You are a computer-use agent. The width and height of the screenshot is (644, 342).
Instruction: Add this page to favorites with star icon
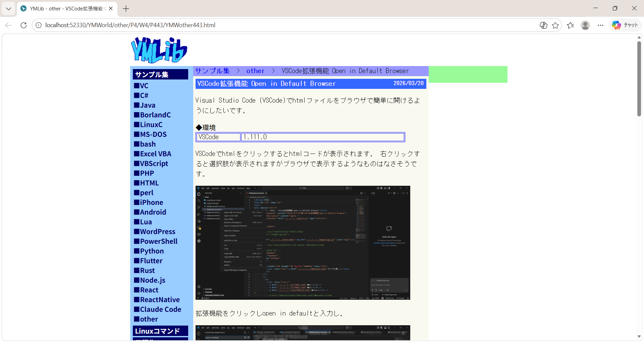(555, 25)
